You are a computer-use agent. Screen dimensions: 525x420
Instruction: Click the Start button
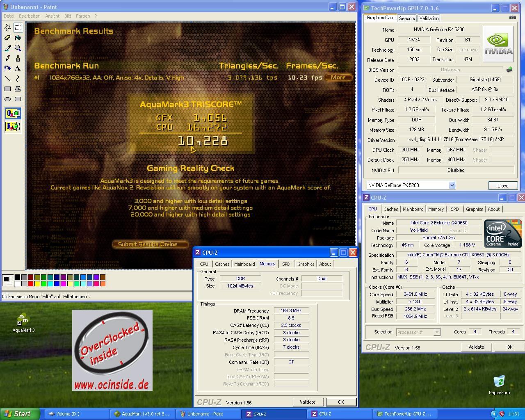tap(20, 414)
